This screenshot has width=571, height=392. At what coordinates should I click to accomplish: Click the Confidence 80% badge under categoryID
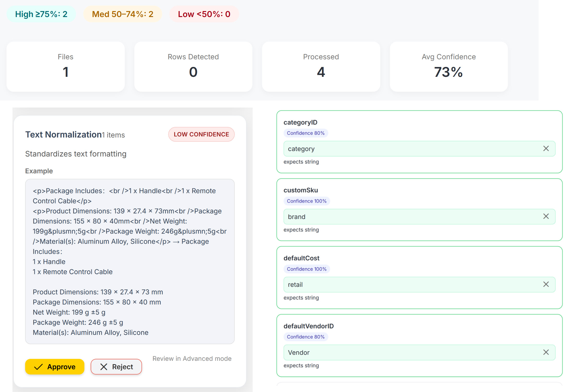(306, 133)
